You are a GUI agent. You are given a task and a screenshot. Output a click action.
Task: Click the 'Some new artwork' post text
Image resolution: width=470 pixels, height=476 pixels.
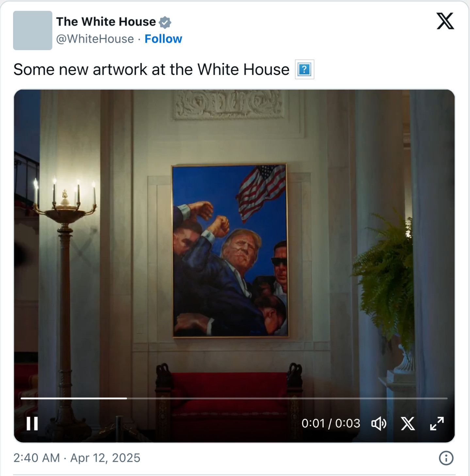152,70
